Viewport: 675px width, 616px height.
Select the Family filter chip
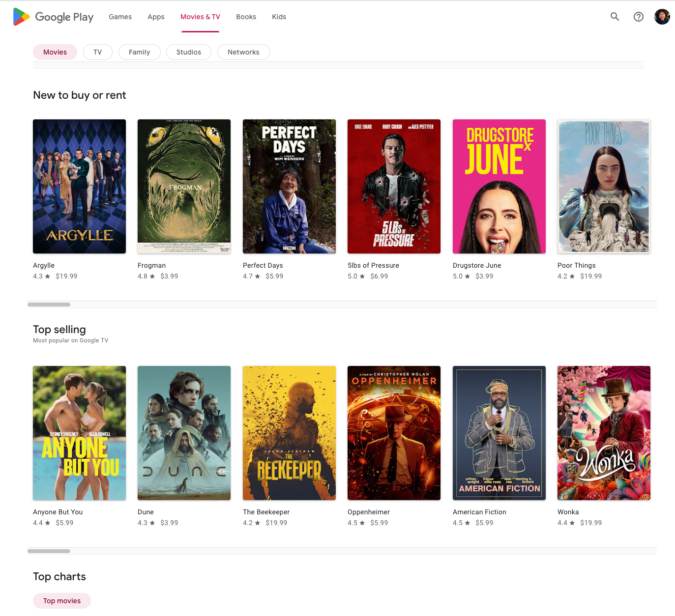point(140,52)
